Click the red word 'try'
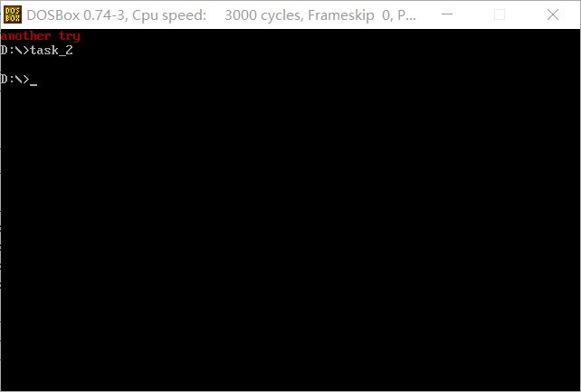Image resolution: width=581 pixels, height=392 pixels. (x=70, y=36)
